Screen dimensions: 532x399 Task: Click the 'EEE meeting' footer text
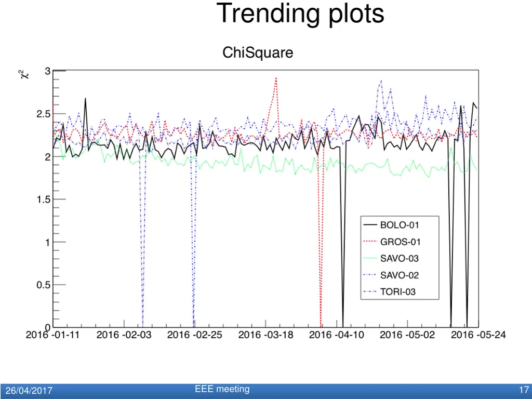pos(222,389)
